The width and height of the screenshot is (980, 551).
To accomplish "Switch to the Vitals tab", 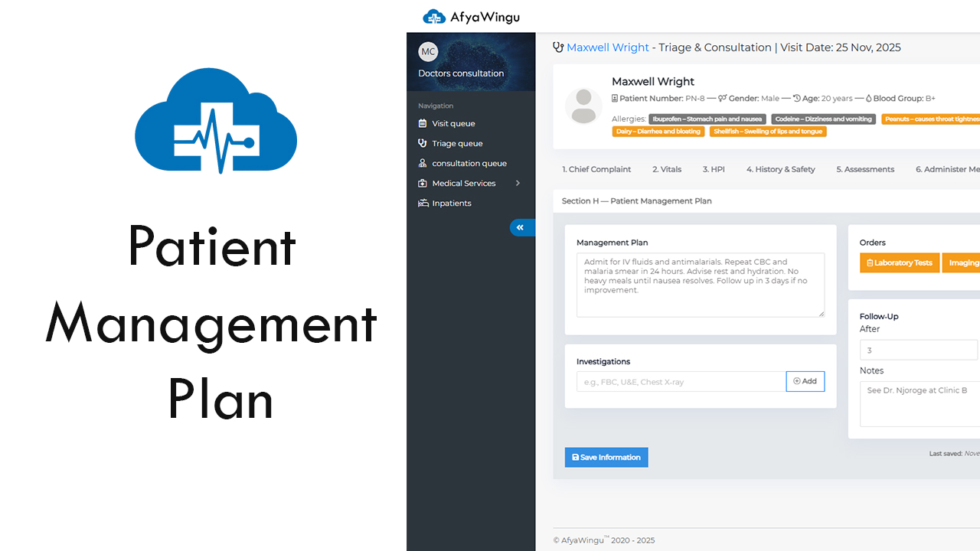I will pyautogui.click(x=666, y=169).
